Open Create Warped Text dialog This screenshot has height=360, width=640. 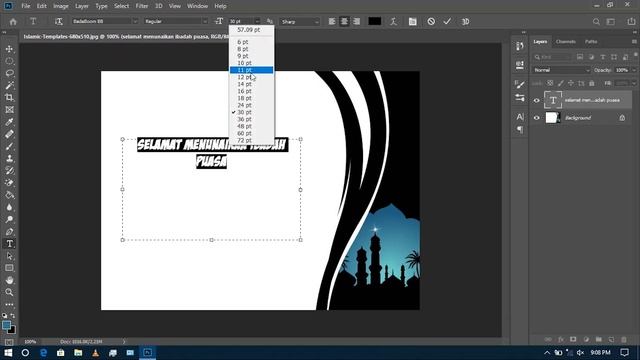click(393, 22)
